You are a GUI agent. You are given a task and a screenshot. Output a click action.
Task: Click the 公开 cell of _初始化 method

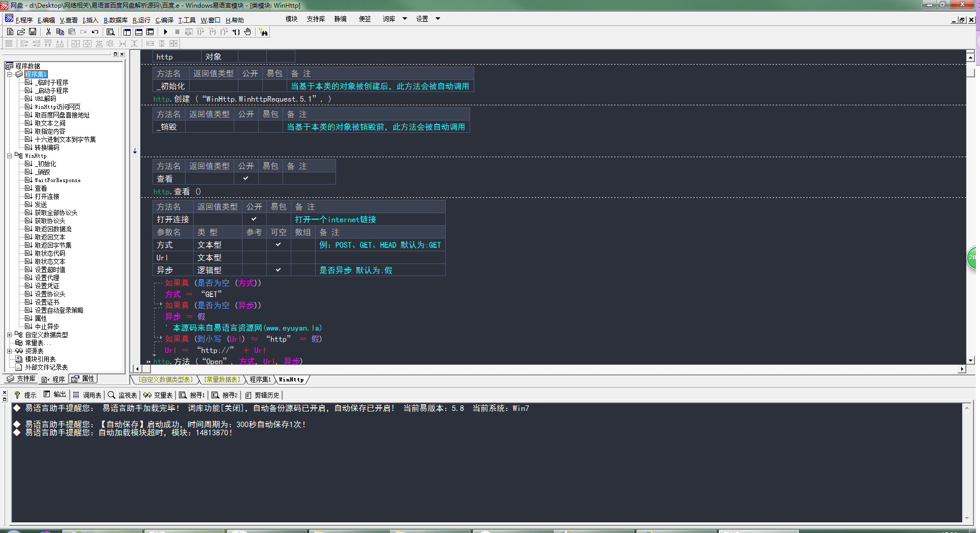tap(250, 86)
